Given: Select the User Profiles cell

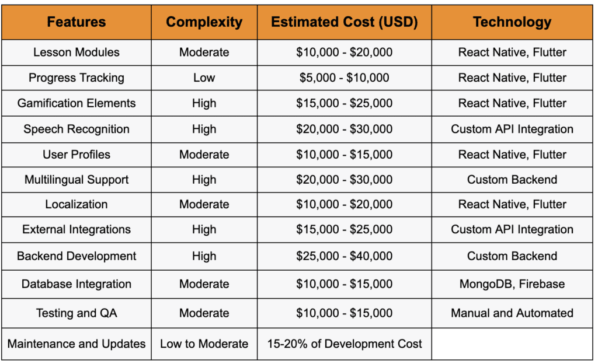Looking at the screenshot, I should [x=77, y=155].
